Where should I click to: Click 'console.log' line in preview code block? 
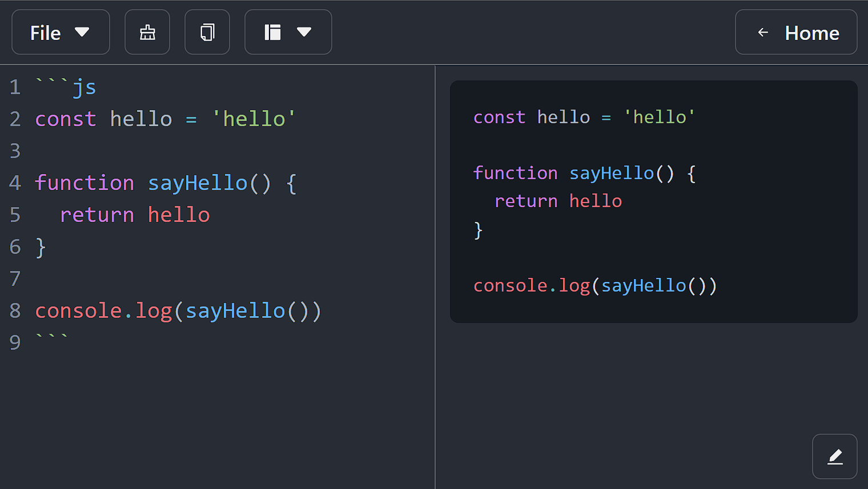coord(595,285)
